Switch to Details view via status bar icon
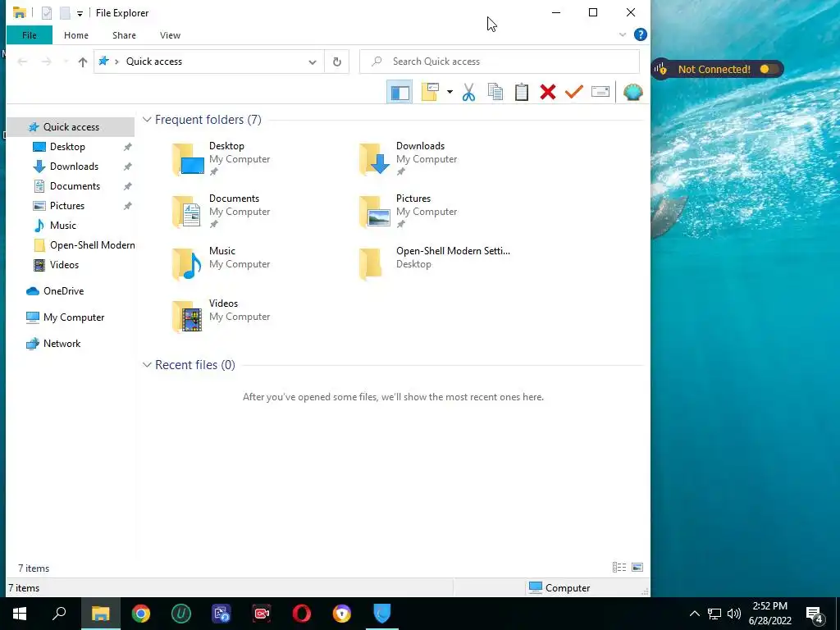Screen dimensions: 840x630 pyautogui.click(x=619, y=568)
